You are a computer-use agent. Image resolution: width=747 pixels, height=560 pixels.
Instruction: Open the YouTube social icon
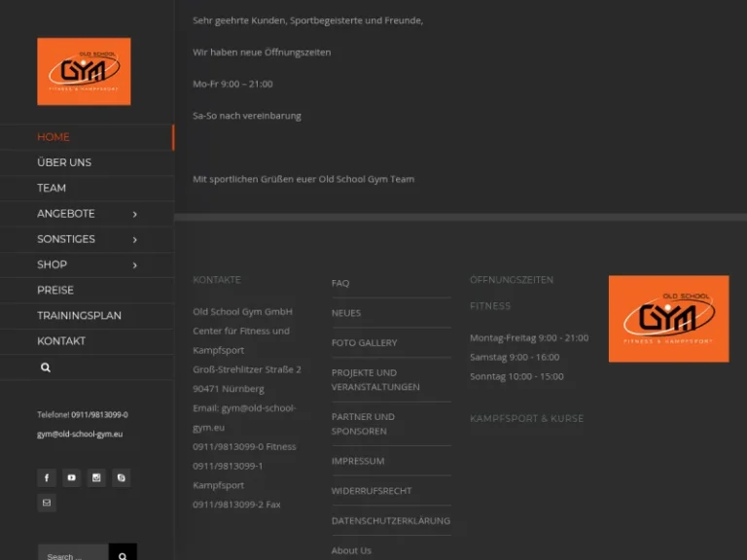(x=71, y=477)
